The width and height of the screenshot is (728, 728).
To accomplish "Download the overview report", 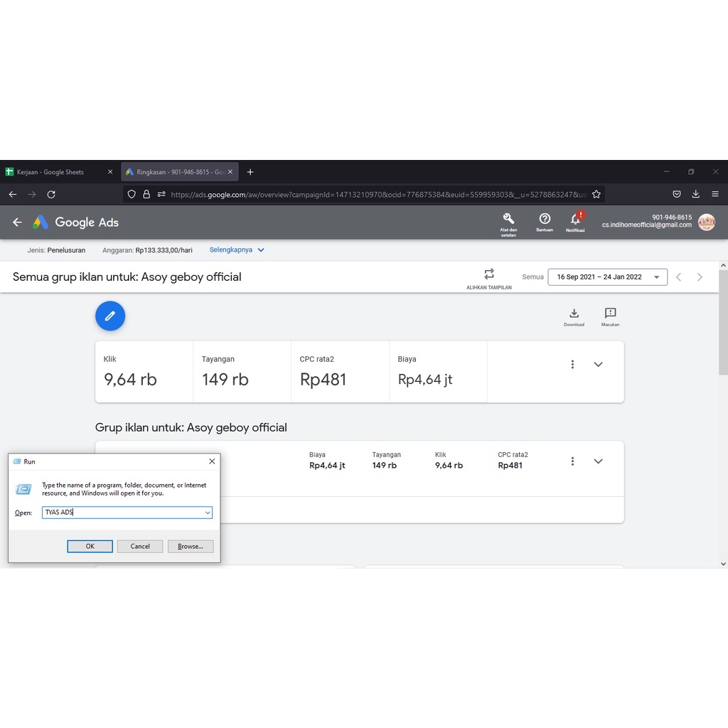I will click(574, 317).
